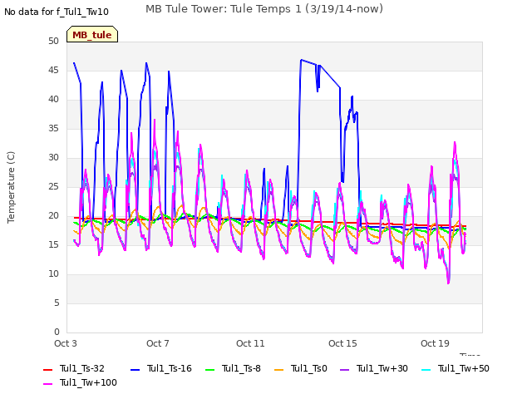This screenshot has height=399, width=532.
Task: Click the 20 y-axis tick label
Action: [x=53, y=216]
